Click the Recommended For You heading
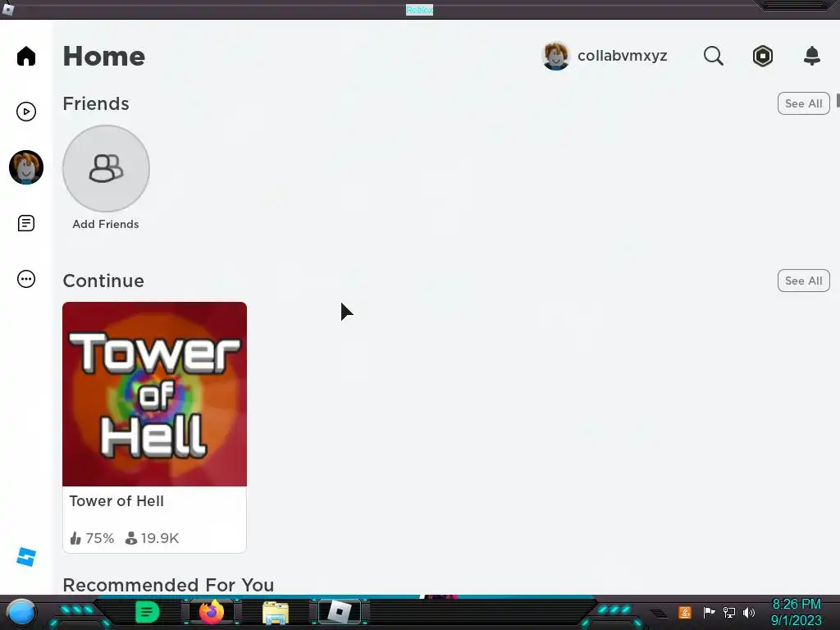The image size is (840, 630). point(168,585)
